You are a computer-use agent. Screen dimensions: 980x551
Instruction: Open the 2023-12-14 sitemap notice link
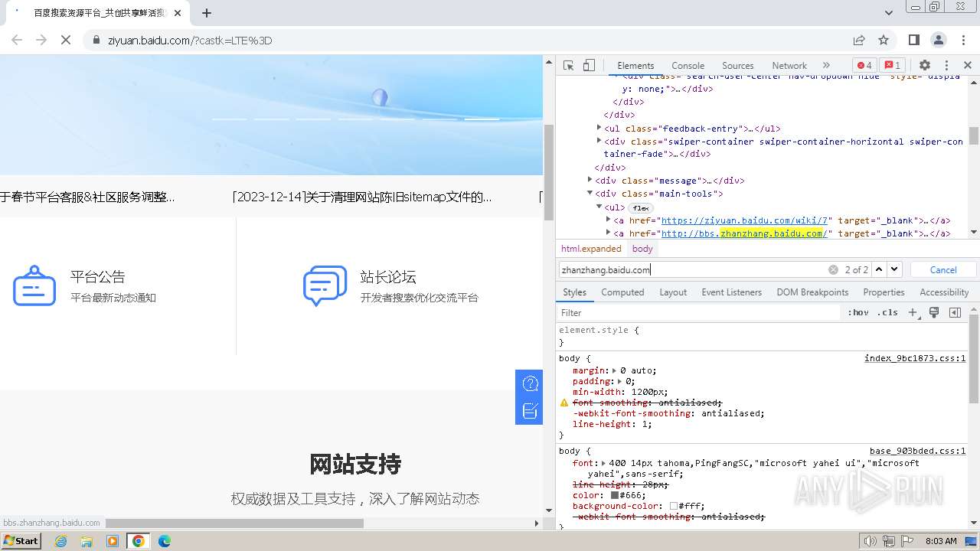point(361,197)
